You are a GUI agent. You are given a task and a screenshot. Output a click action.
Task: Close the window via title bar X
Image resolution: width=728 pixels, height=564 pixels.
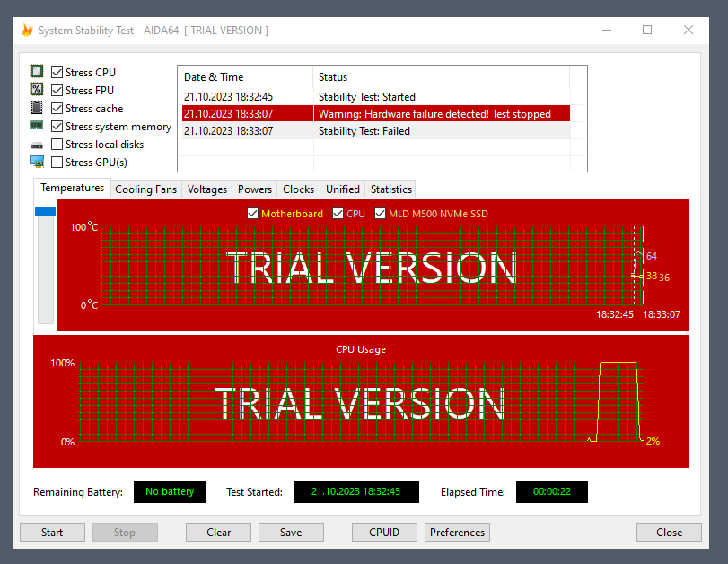coord(689,31)
